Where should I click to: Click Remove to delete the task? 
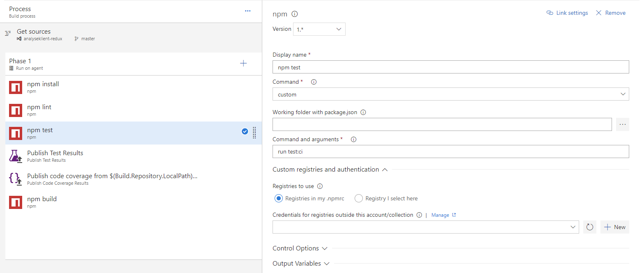click(611, 13)
